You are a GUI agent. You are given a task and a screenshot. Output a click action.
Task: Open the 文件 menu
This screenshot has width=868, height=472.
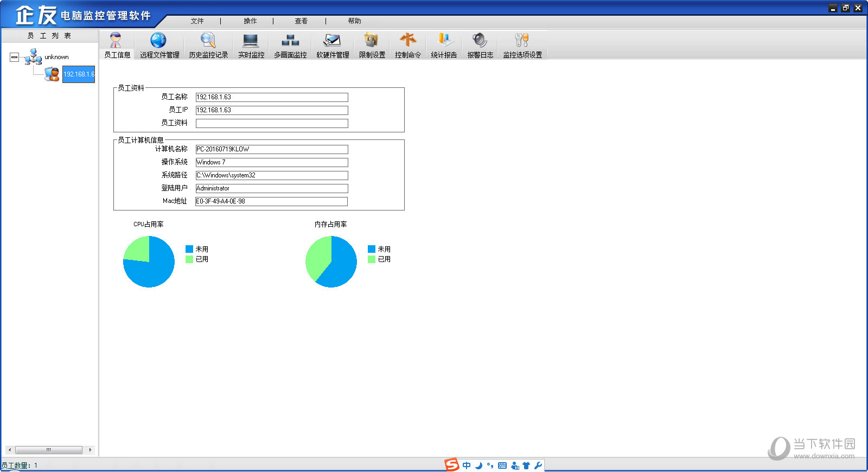click(x=197, y=21)
